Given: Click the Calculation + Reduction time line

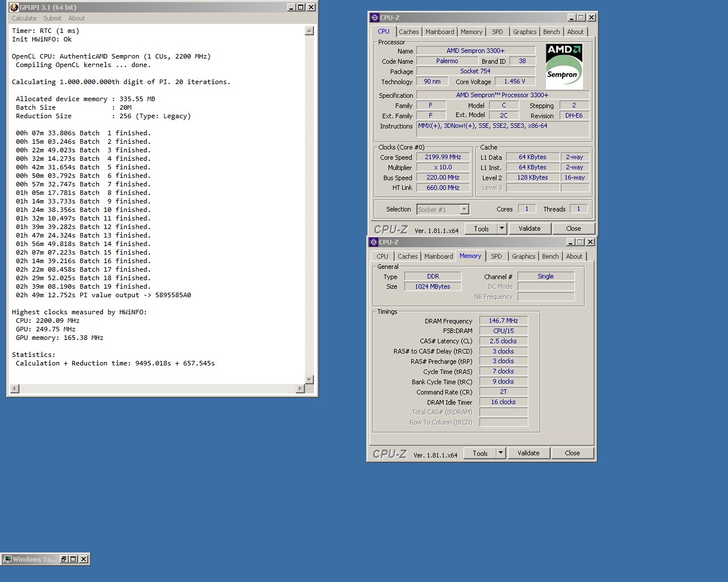Looking at the screenshot, I should coord(115,363).
